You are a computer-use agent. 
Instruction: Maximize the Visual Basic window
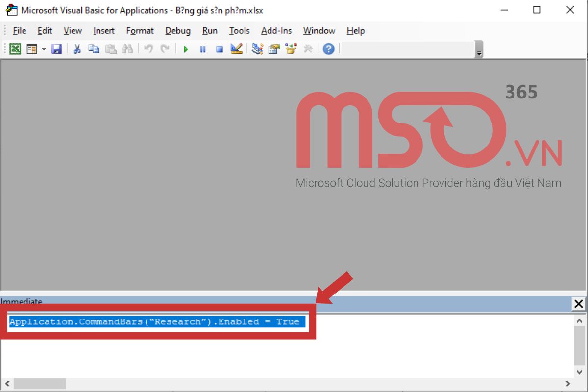(x=537, y=10)
